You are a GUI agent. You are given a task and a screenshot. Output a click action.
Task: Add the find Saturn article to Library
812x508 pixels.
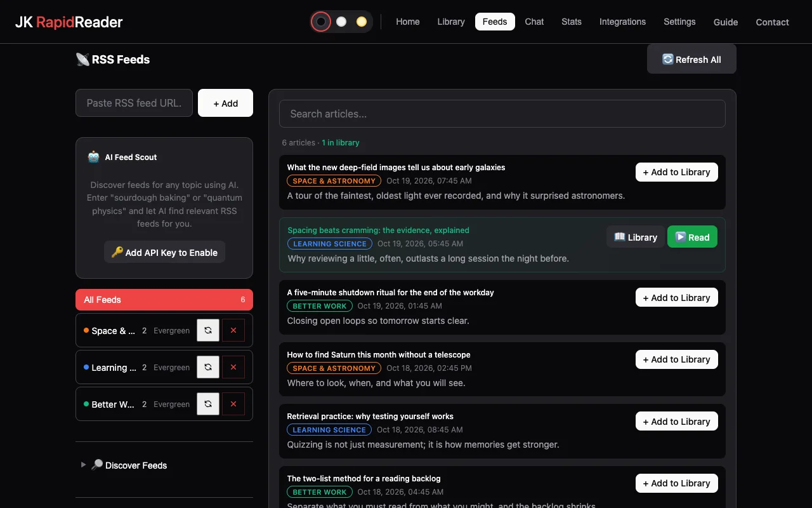coord(677,359)
